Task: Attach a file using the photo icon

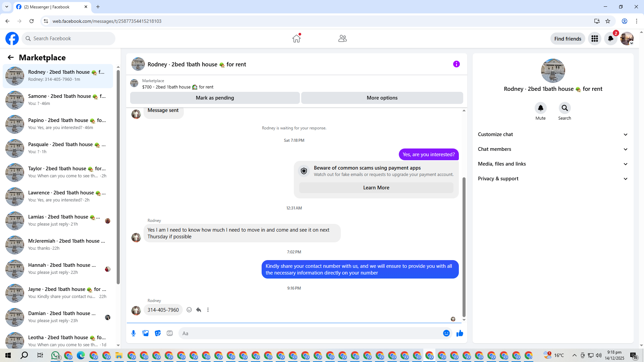Action: point(146,333)
